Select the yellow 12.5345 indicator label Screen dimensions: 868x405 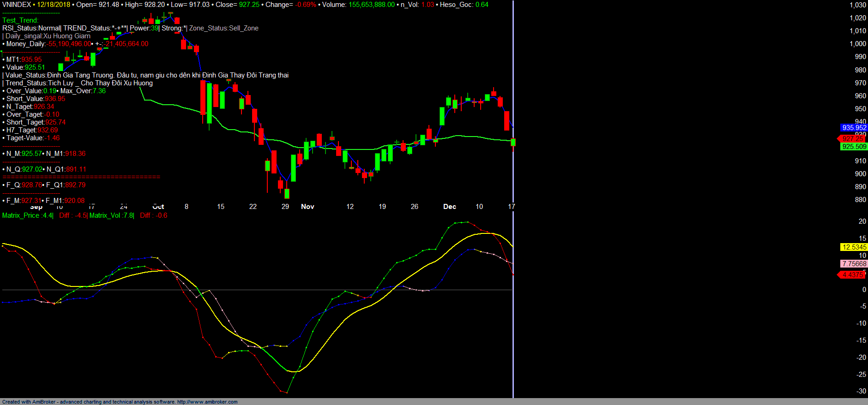click(x=854, y=247)
